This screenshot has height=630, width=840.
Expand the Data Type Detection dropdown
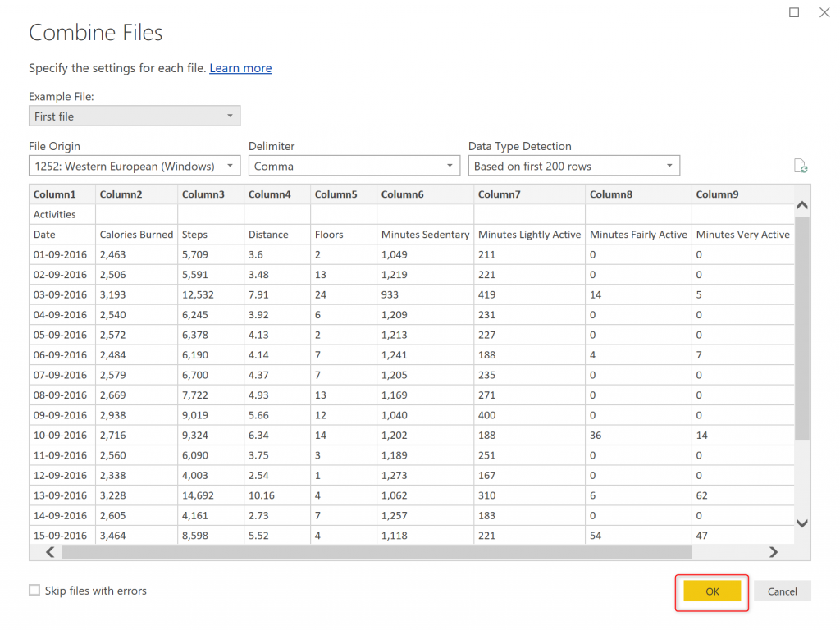click(574, 166)
